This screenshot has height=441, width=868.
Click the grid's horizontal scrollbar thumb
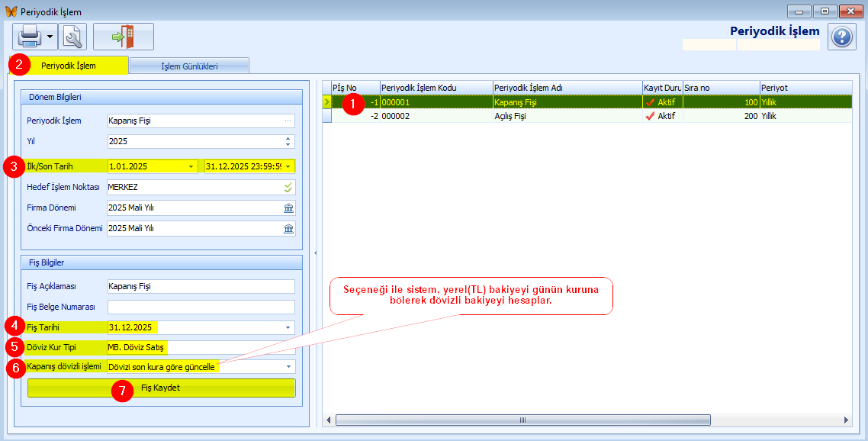(522, 420)
